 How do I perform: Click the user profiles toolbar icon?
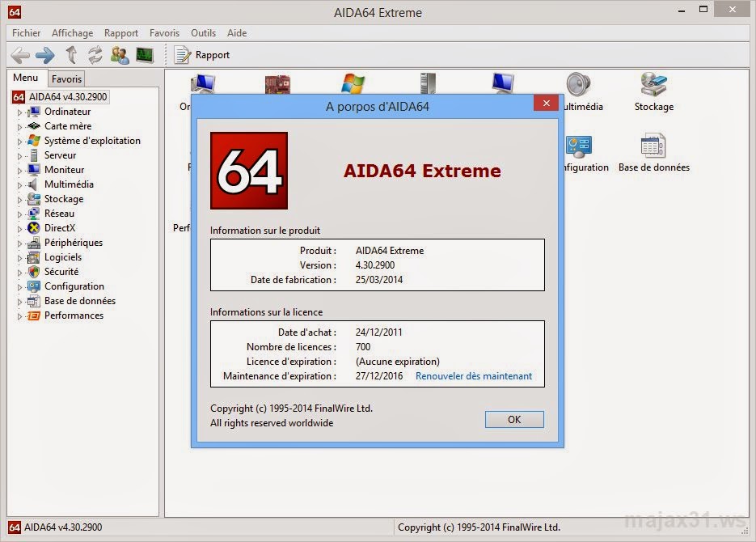tap(121, 54)
